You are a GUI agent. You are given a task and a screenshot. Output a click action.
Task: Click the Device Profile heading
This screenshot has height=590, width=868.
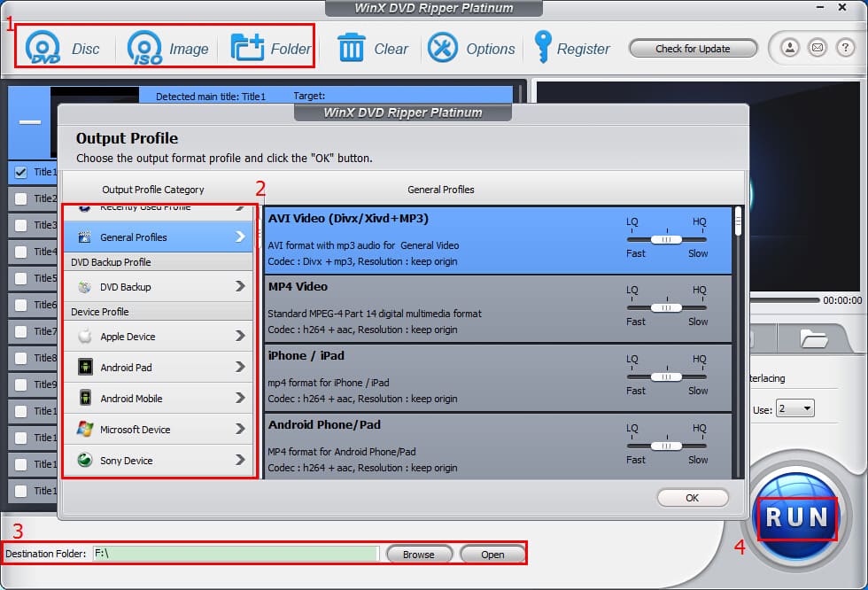click(99, 312)
